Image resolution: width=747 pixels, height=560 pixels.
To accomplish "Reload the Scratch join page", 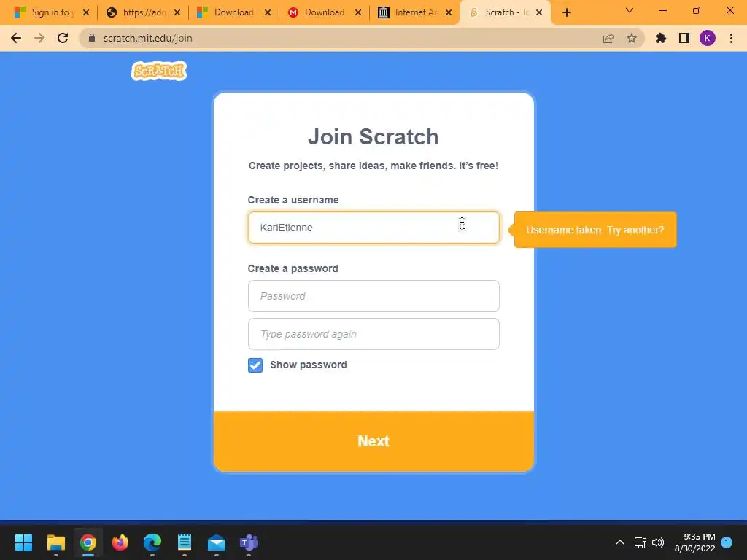I will coord(63,38).
